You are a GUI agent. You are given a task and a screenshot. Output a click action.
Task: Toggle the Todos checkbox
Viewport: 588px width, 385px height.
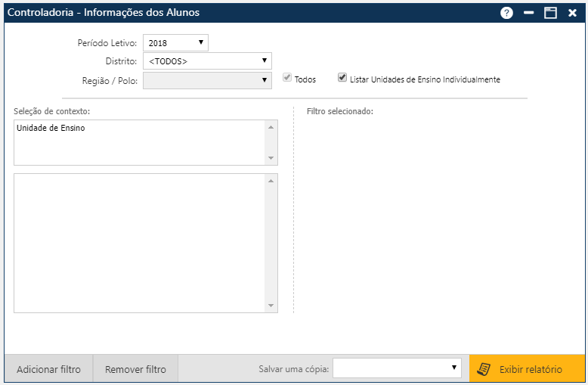[x=287, y=78]
